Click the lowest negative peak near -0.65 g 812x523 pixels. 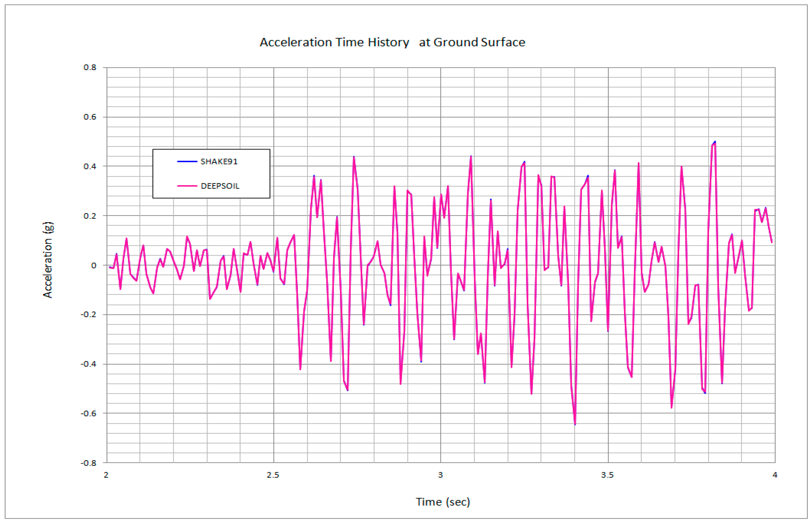pos(575,424)
